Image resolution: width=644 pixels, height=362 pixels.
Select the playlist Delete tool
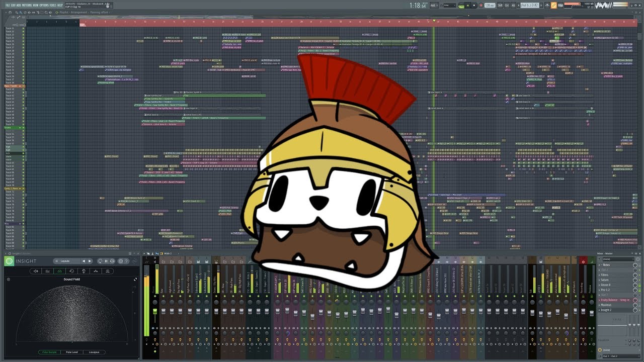(x=25, y=13)
